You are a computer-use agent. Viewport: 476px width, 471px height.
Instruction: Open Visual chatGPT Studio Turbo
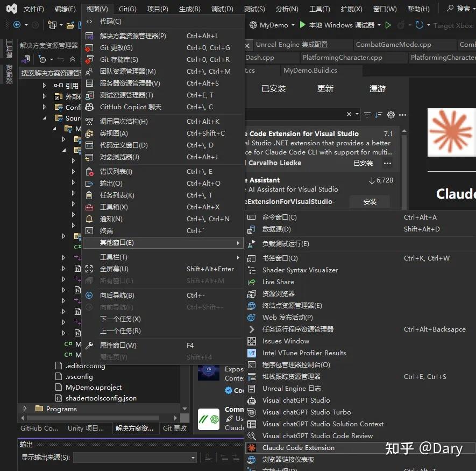pyautogui.click(x=360, y=412)
